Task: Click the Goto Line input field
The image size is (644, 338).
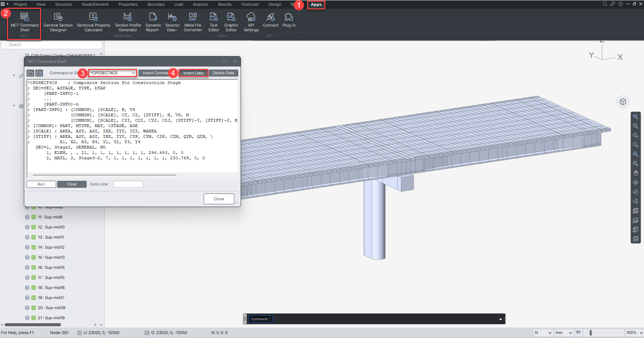Action: 128,184
